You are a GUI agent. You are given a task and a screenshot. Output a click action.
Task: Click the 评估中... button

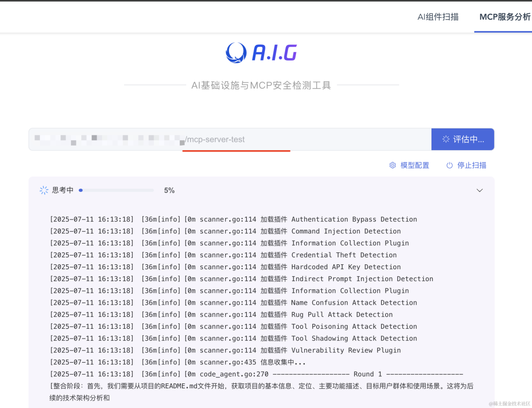click(463, 139)
